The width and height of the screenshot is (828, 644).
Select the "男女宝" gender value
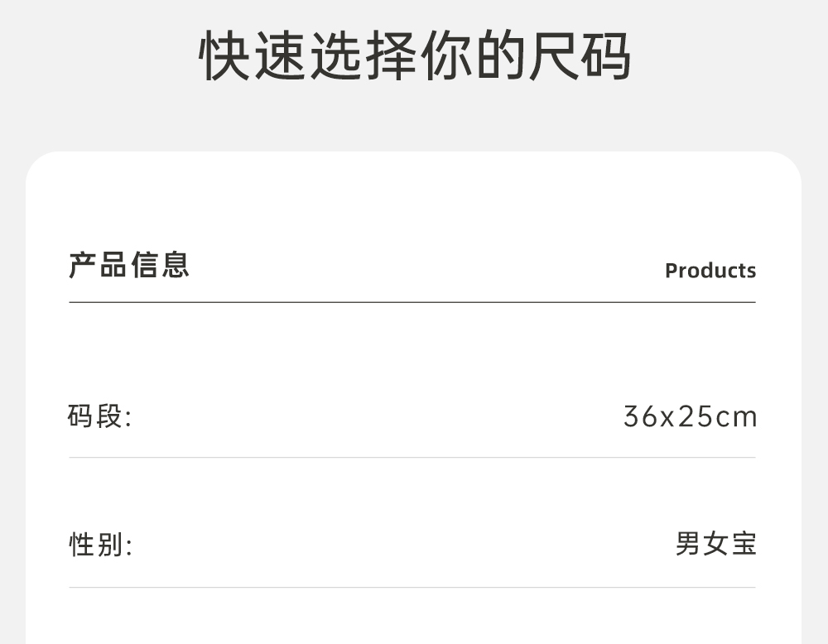[715, 545]
